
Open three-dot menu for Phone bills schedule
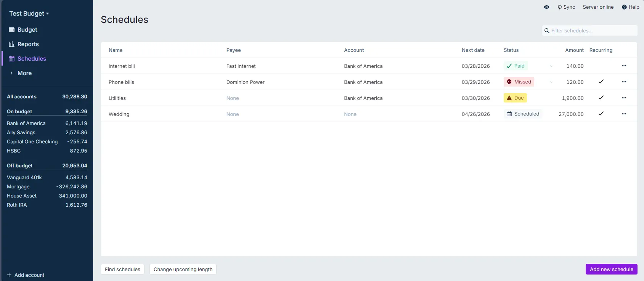(x=624, y=82)
